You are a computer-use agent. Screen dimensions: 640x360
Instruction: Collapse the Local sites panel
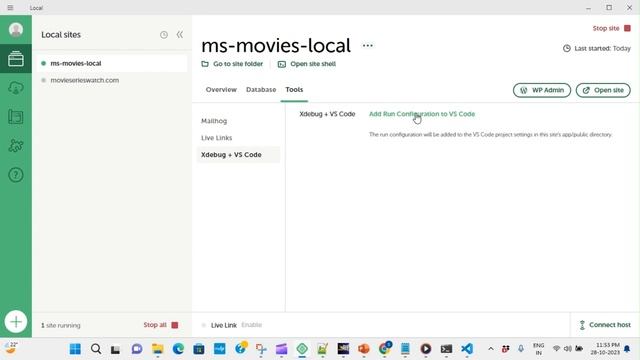point(180,35)
